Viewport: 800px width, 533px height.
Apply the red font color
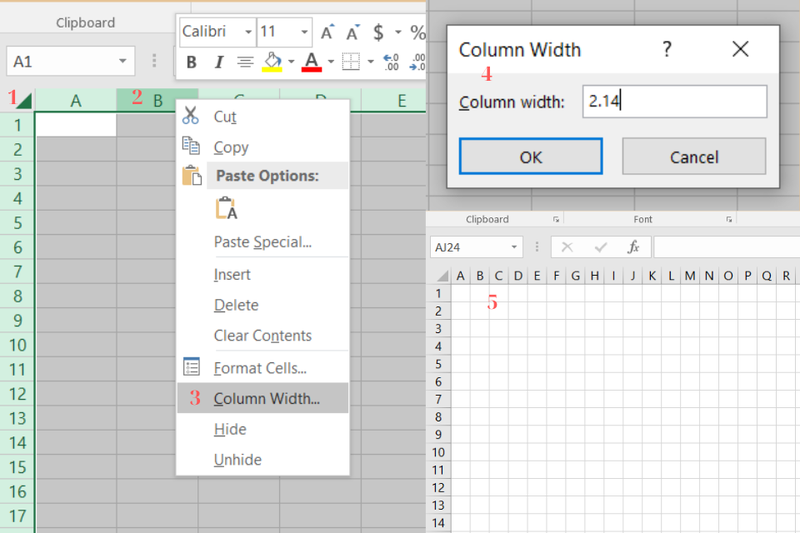pos(311,62)
